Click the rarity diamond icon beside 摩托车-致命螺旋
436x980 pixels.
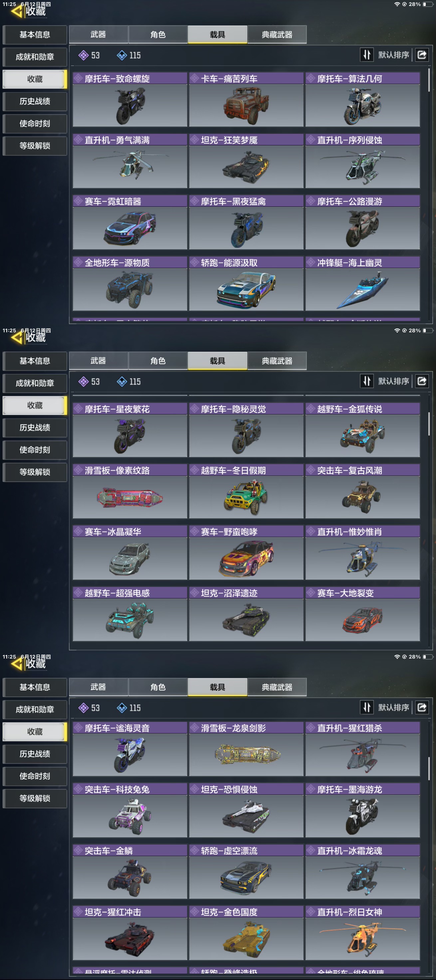pos(79,79)
